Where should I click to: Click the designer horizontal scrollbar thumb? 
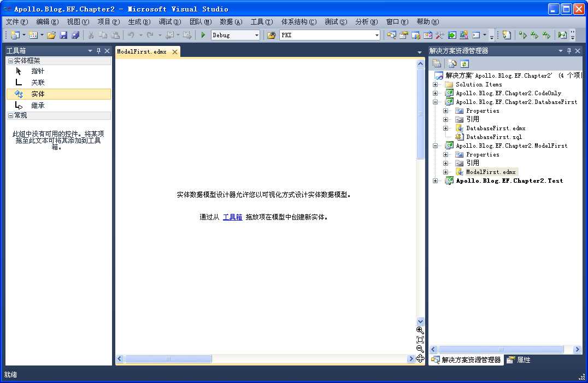[x=168, y=359]
